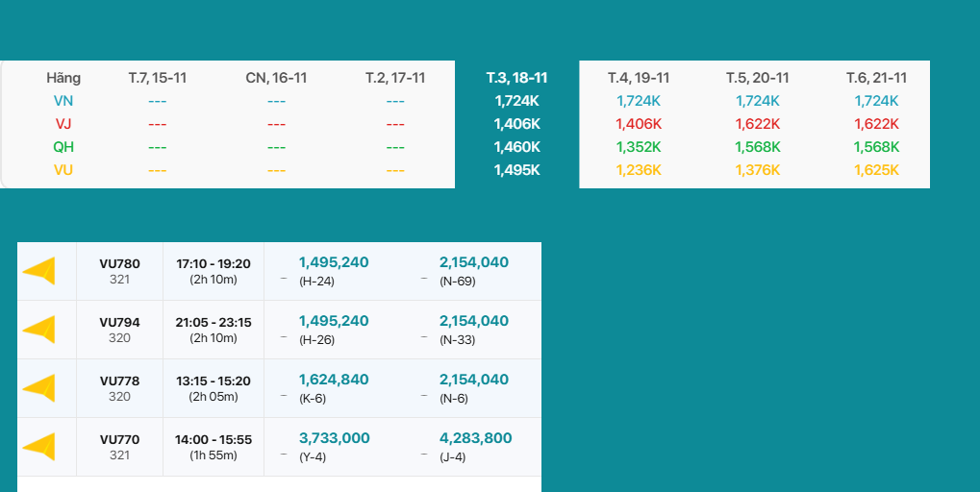Click the yellow airline logo beside VU794
The height and width of the screenshot is (492, 980).
tap(39, 330)
